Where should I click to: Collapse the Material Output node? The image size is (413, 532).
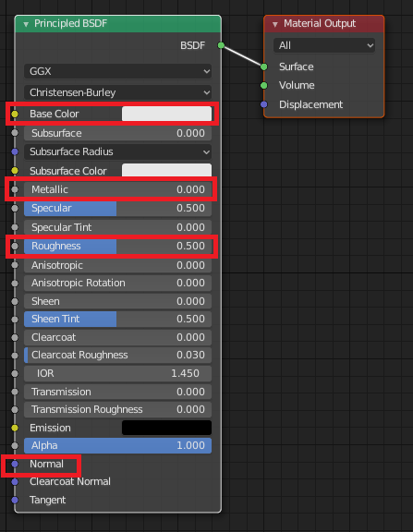(x=275, y=24)
